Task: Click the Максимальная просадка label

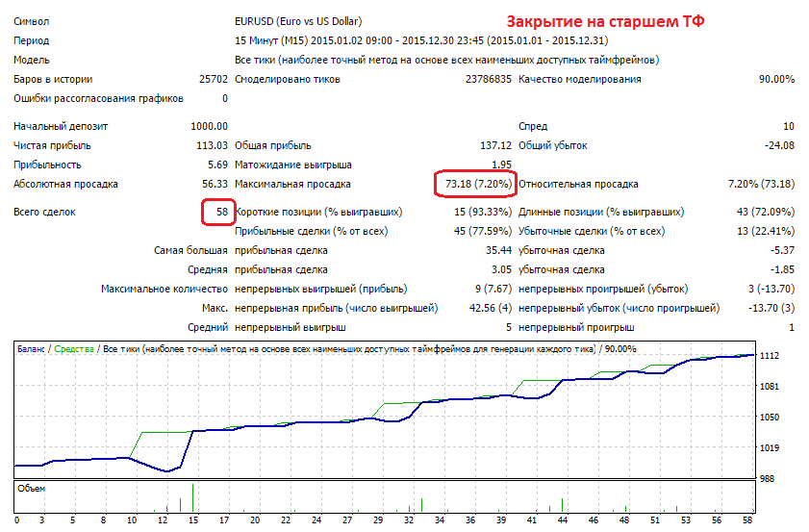Action: (292, 184)
